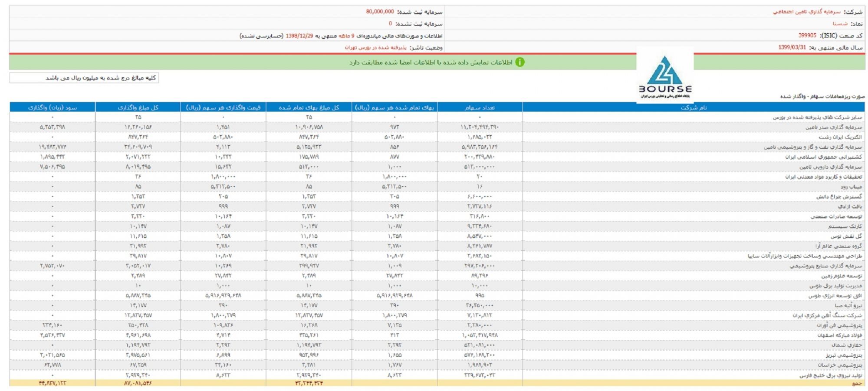Select row 'سایر شرکت های پذیرفته شده در بورس'
This screenshot has width=868, height=391.
pyautogui.click(x=437, y=117)
